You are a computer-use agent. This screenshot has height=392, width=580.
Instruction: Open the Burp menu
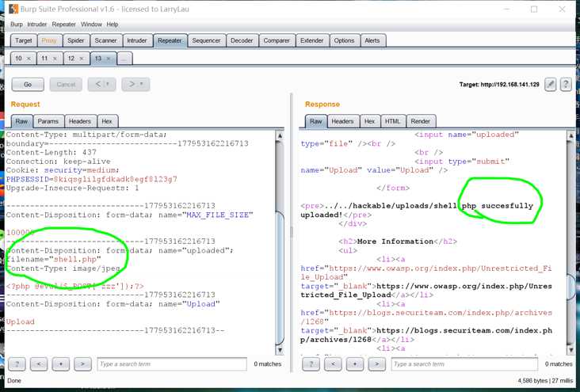[17, 25]
